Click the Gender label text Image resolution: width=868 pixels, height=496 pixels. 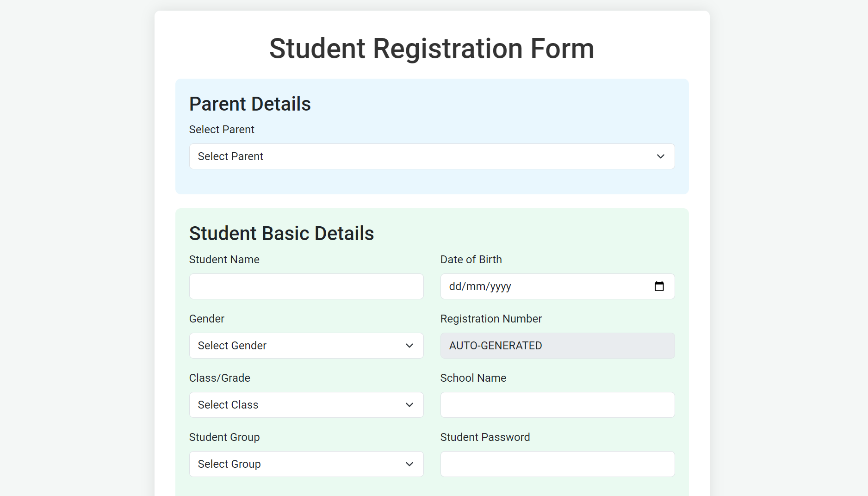207,319
